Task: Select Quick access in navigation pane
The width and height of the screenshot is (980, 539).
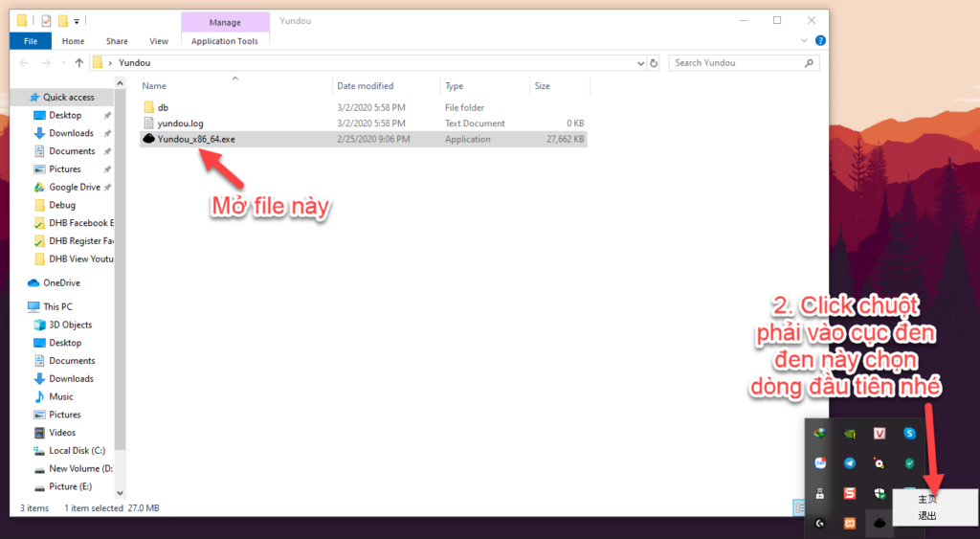Action: coord(62,97)
